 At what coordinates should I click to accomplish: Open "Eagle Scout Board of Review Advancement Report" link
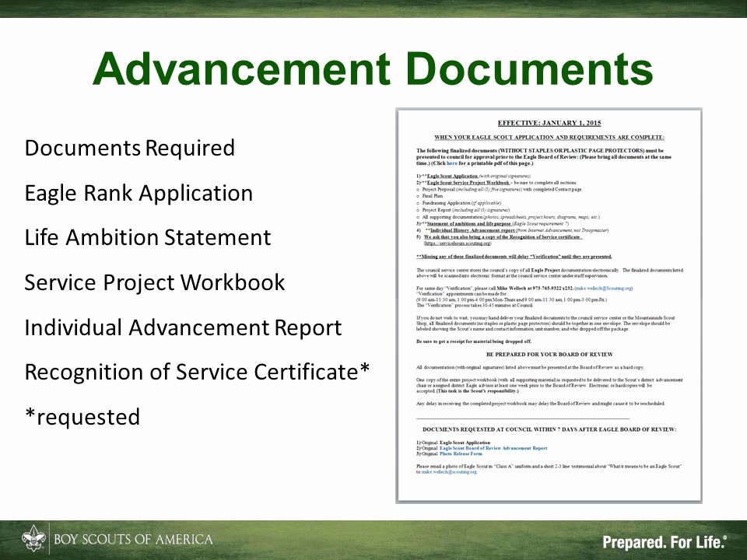coord(493,448)
